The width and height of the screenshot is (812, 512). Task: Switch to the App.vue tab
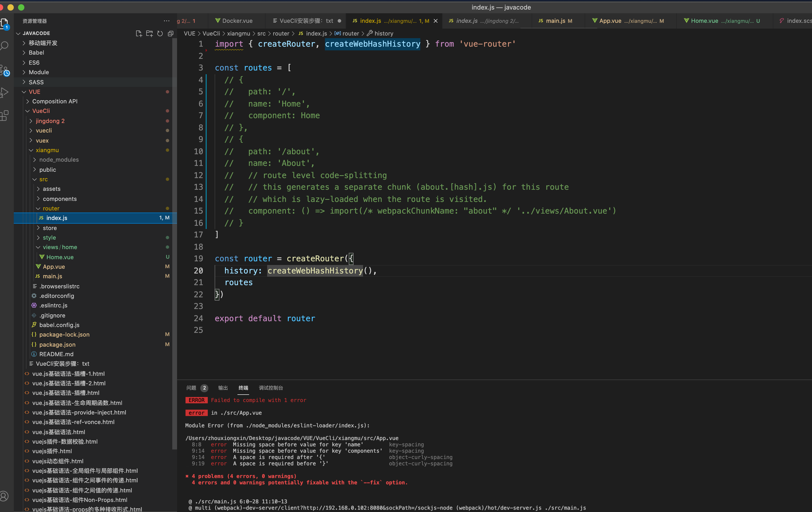click(630, 21)
